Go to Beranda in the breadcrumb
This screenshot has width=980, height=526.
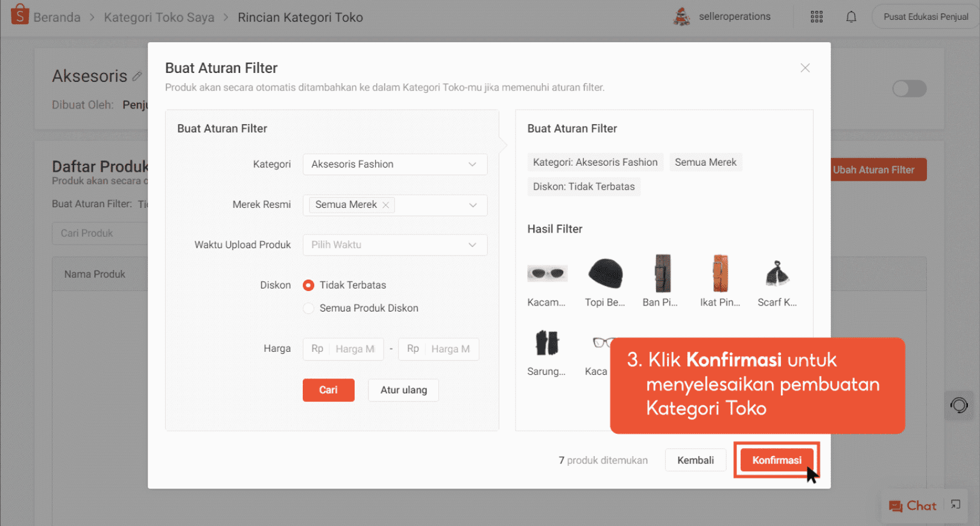click(57, 17)
